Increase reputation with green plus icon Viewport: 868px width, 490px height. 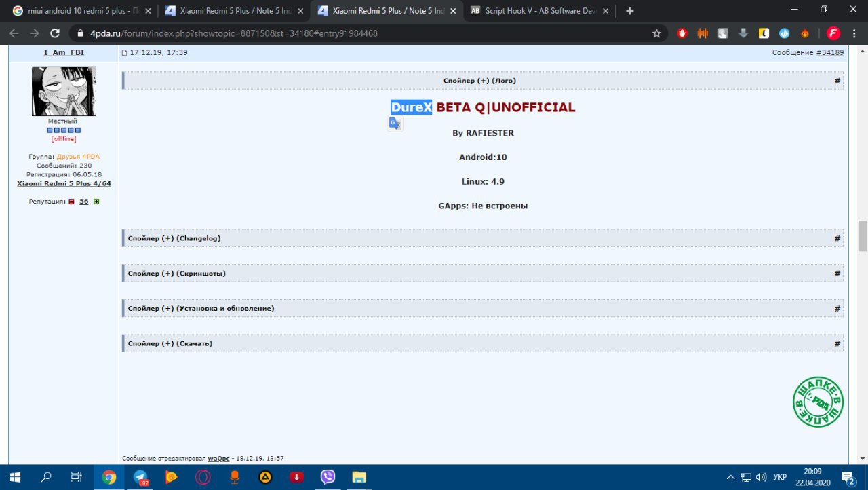96,202
